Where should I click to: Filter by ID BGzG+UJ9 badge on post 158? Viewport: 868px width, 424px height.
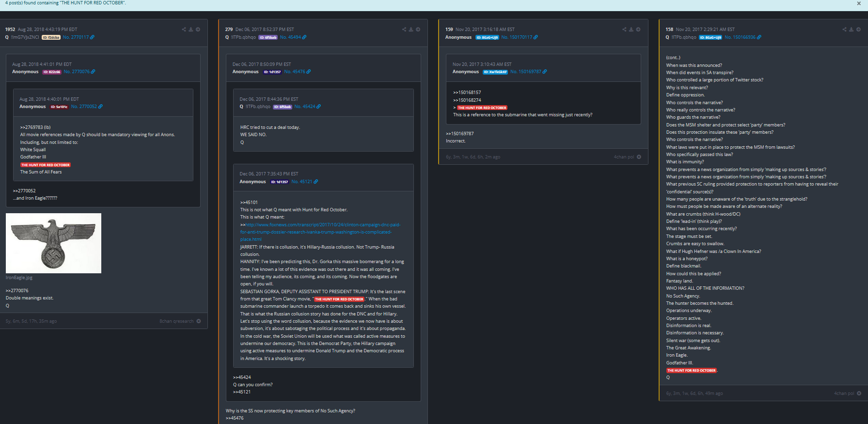710,37
